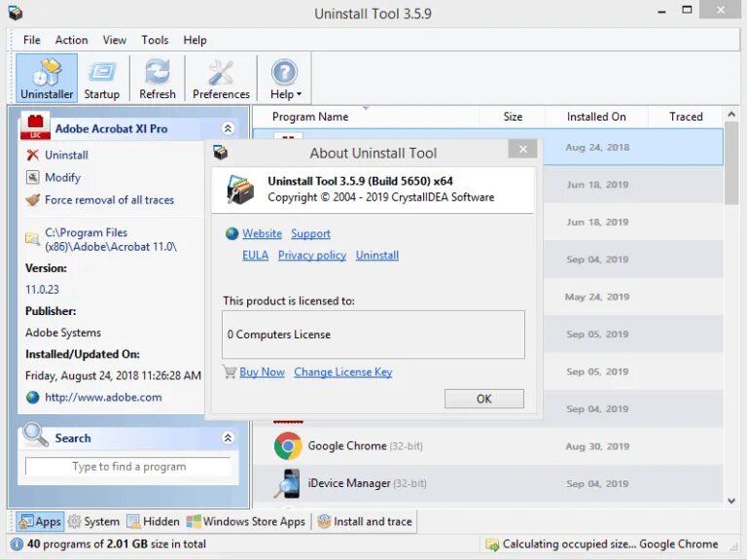Open the http://www.adobe.com link
Screen dimensions: 747x560
tap(103, 397)
